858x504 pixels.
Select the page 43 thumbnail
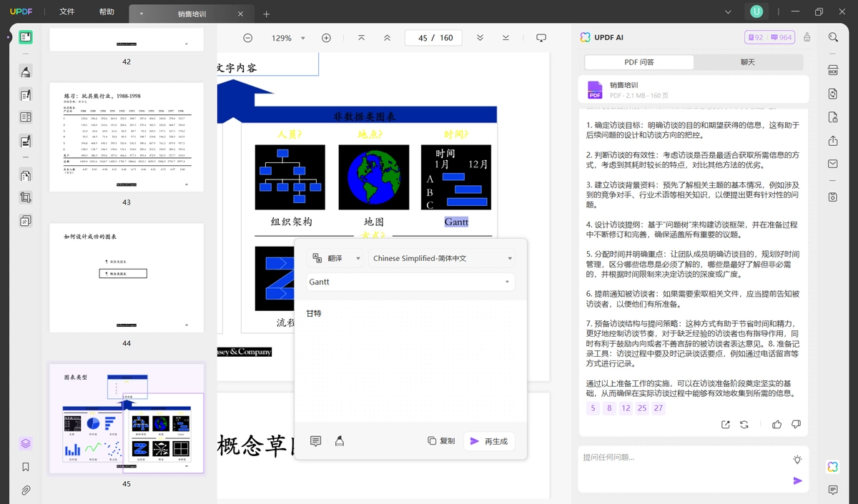click(127, 137)
